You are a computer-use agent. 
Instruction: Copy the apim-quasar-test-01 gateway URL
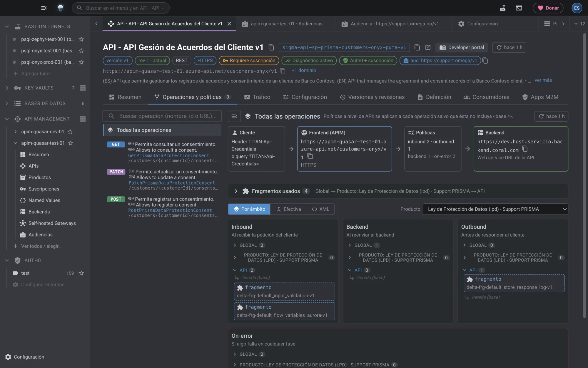pyautogui.click(x=283, y=71)
